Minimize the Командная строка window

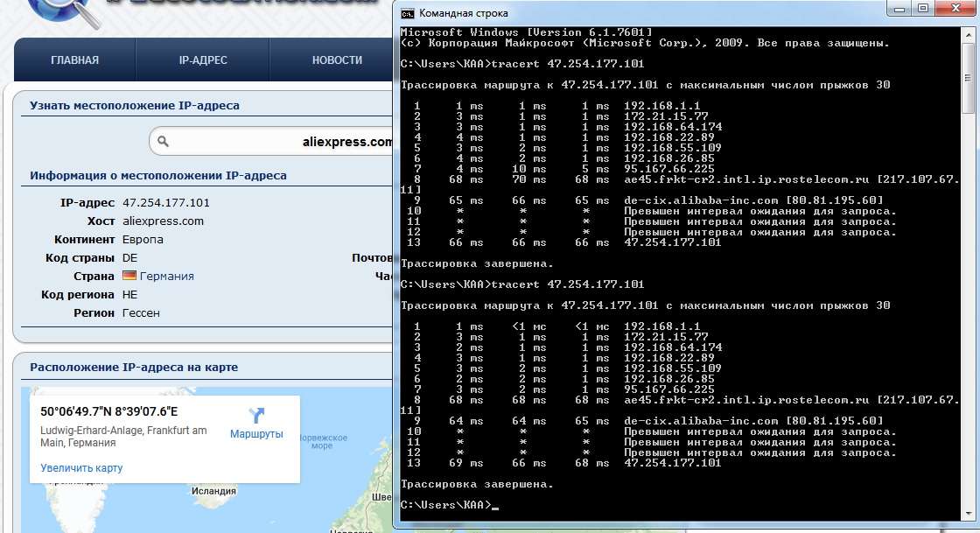click(x=899, y=10)
